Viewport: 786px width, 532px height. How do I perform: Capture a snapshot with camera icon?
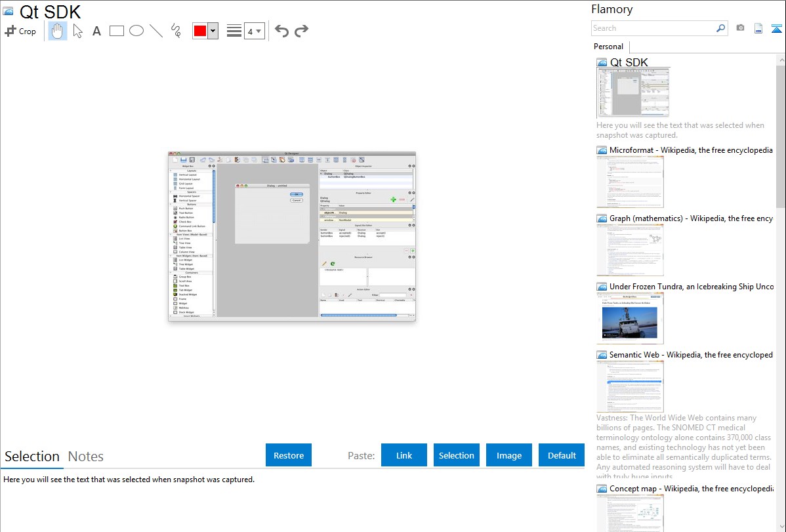(x=740, y=28)
